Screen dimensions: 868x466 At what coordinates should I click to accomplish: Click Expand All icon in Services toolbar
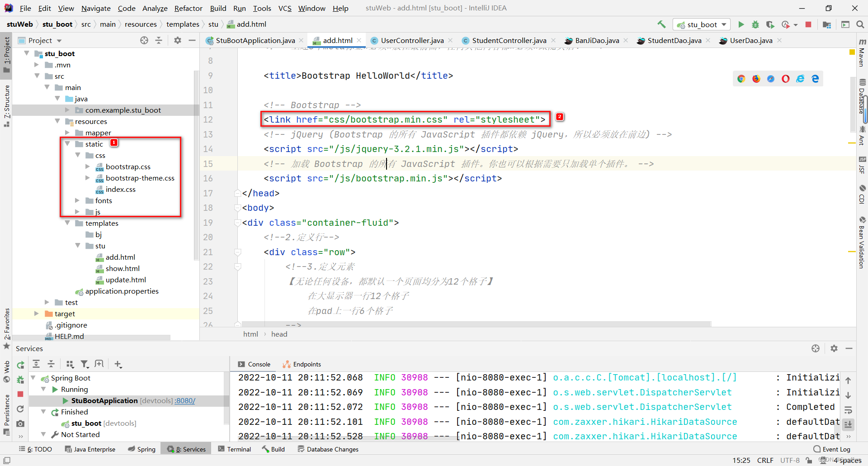[36, 364]
